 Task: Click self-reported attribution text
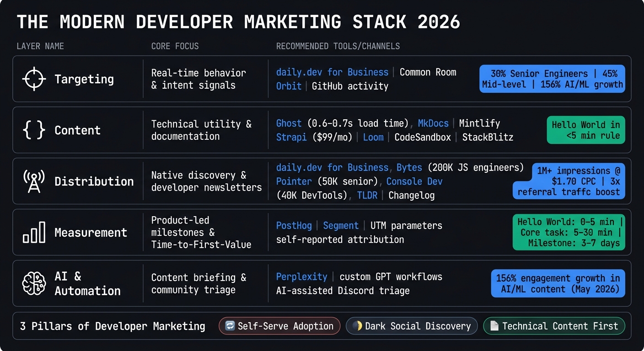(340, 239)
